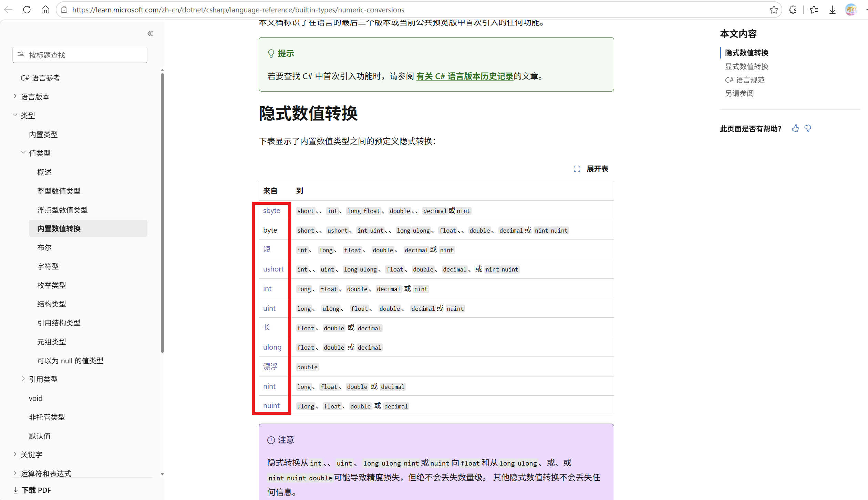The height and width of the screenshot is (500, 868).
Task: Open the ushort type link in table
Action: 273,269
